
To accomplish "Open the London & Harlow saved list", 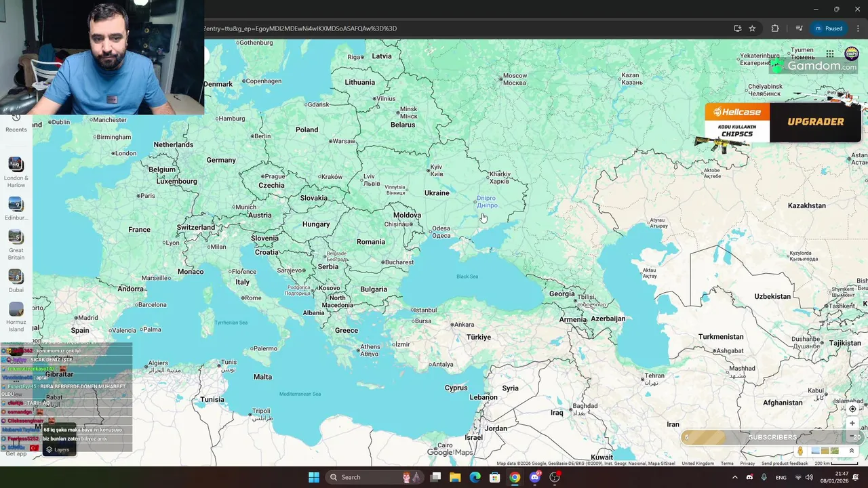I will click(16, 172).
